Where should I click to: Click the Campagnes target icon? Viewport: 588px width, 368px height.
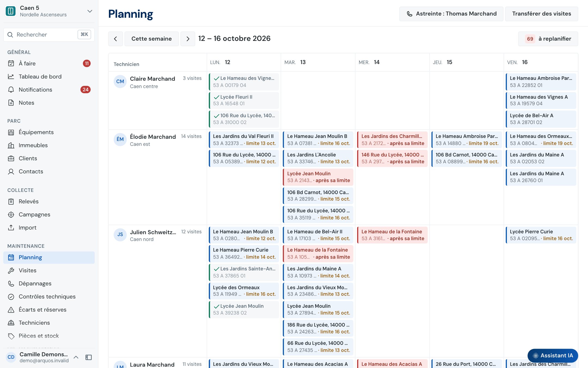coord(11,215)
